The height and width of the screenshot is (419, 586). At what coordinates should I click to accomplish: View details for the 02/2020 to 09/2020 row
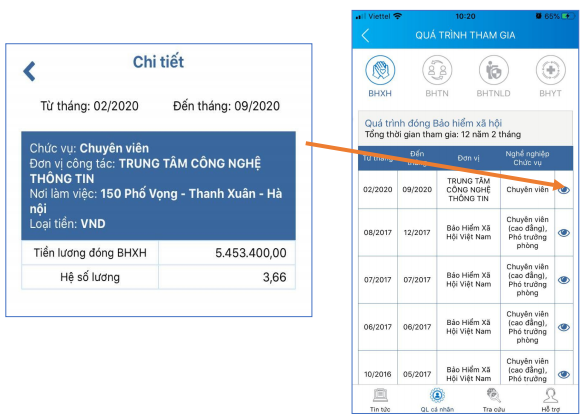pyautogui.click(x=564, y=190)
